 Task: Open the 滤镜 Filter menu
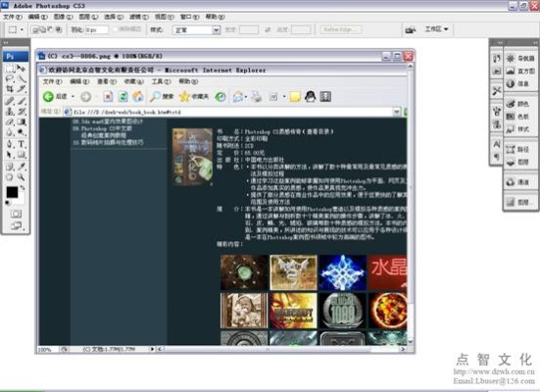click(139, 17)
